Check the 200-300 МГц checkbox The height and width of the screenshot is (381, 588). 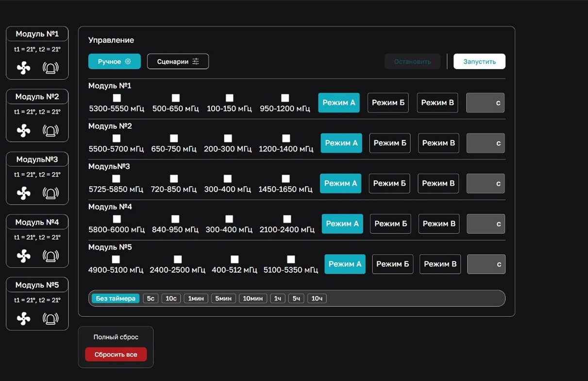(228, 139)
